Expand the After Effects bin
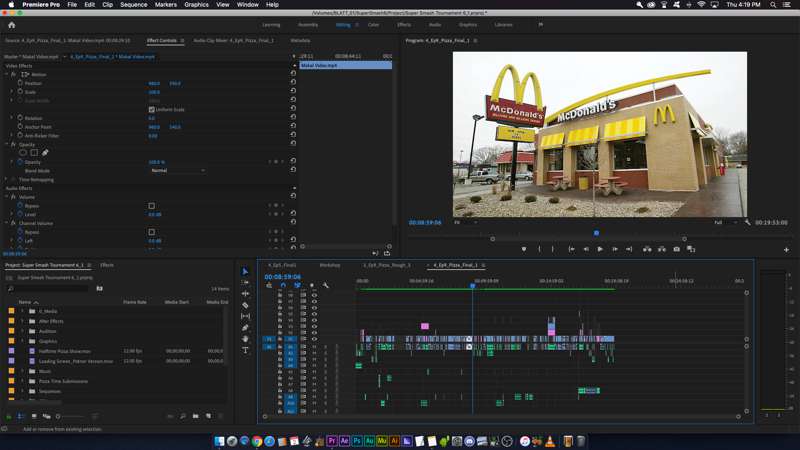 (x=22, y=321)
